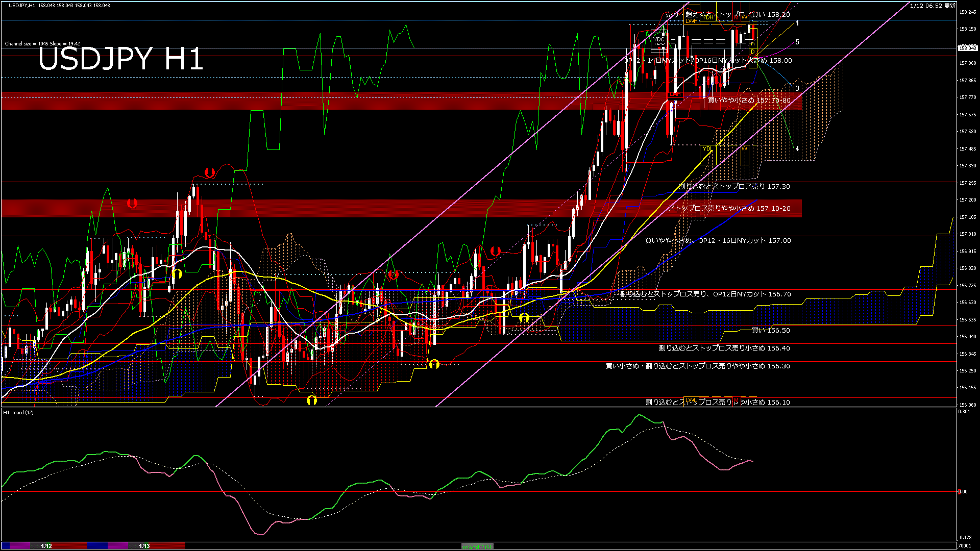Click the USDJPY H1 chart title
This screenshot has width=980, height=551.
point(120,59)
